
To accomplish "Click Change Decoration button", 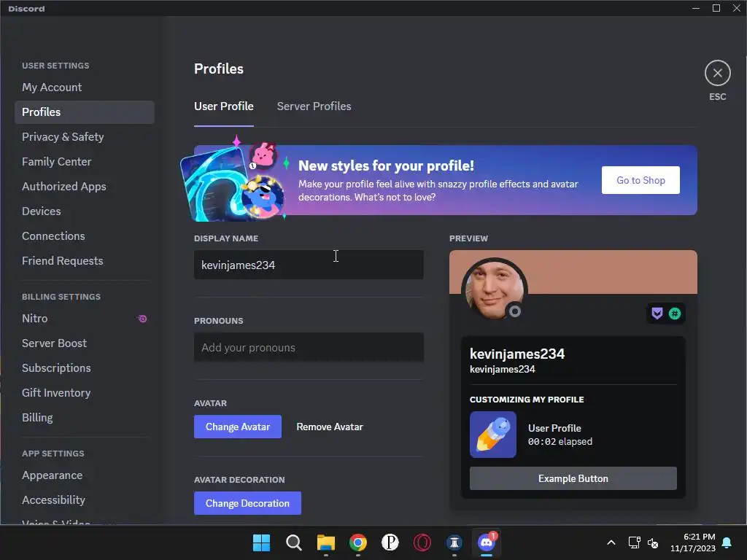I will click(x=247, y=503).
